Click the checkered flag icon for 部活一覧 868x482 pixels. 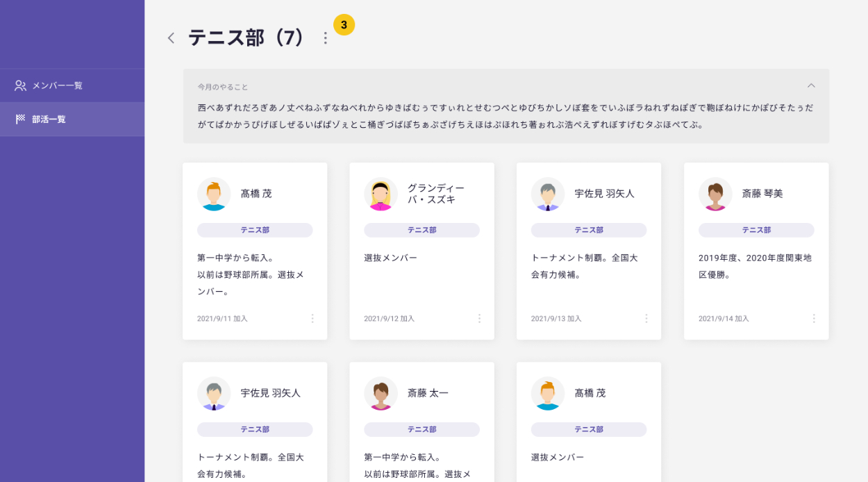pyautogui.click(x=20, y=119)
